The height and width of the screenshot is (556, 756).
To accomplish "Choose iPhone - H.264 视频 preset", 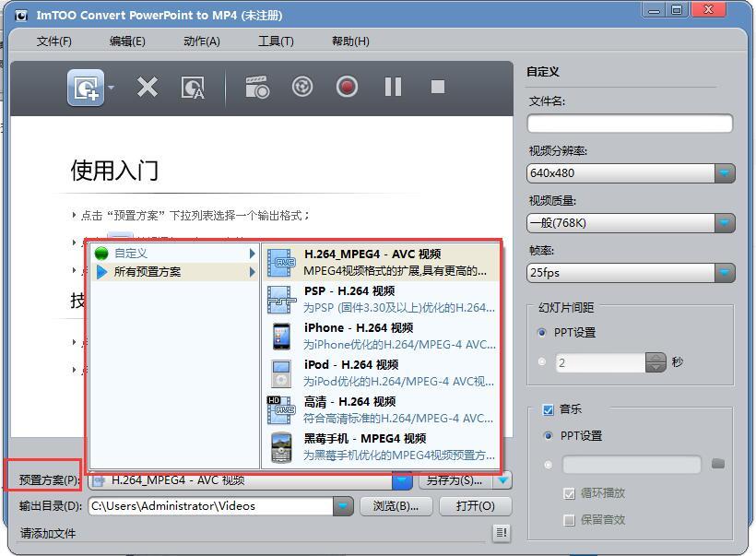I will tap(381, 337).
